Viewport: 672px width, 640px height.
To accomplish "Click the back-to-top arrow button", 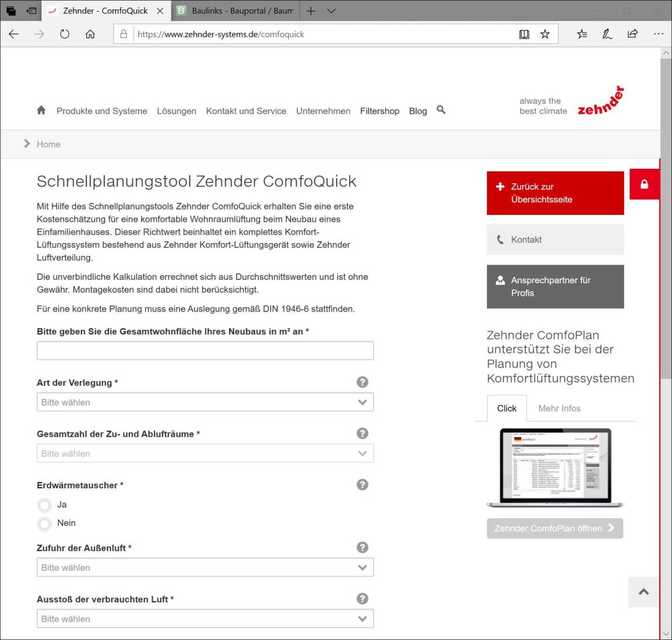I will point(643,592).
